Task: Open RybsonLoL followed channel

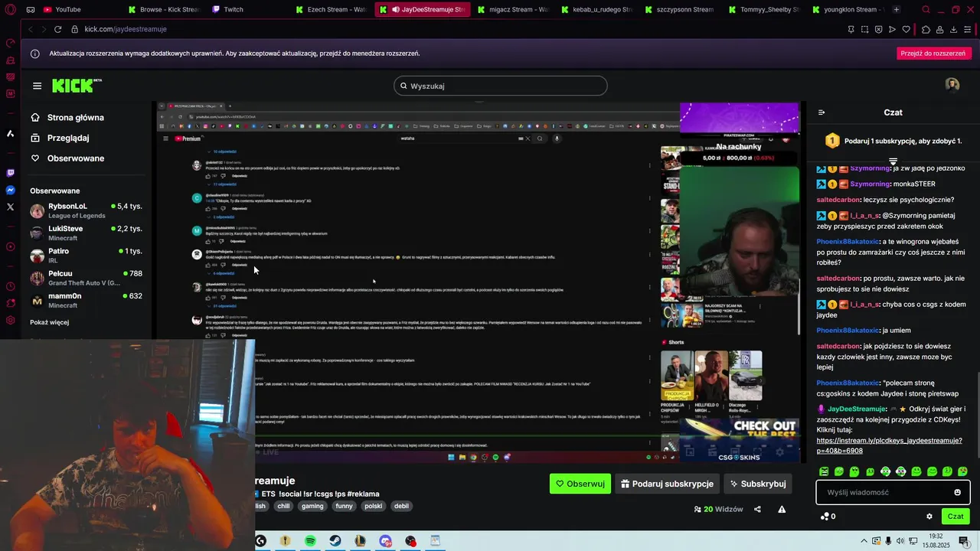Action: tap(87, 210)
